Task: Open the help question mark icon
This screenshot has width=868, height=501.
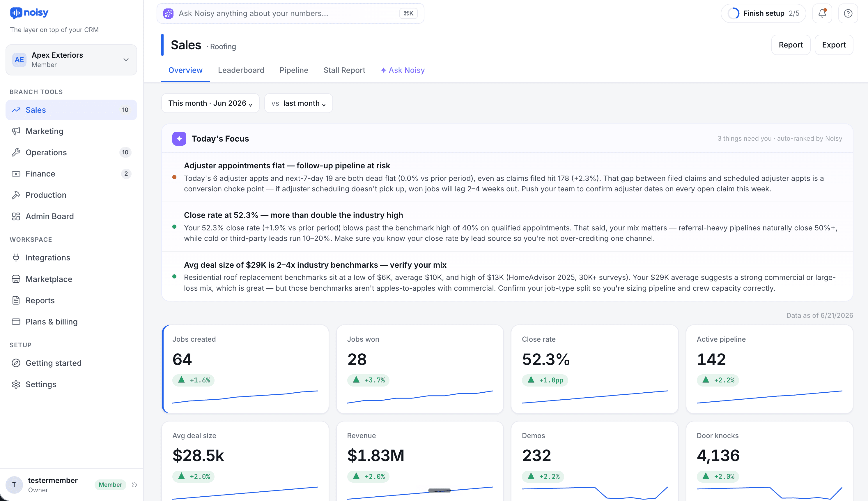Action: 848,13
